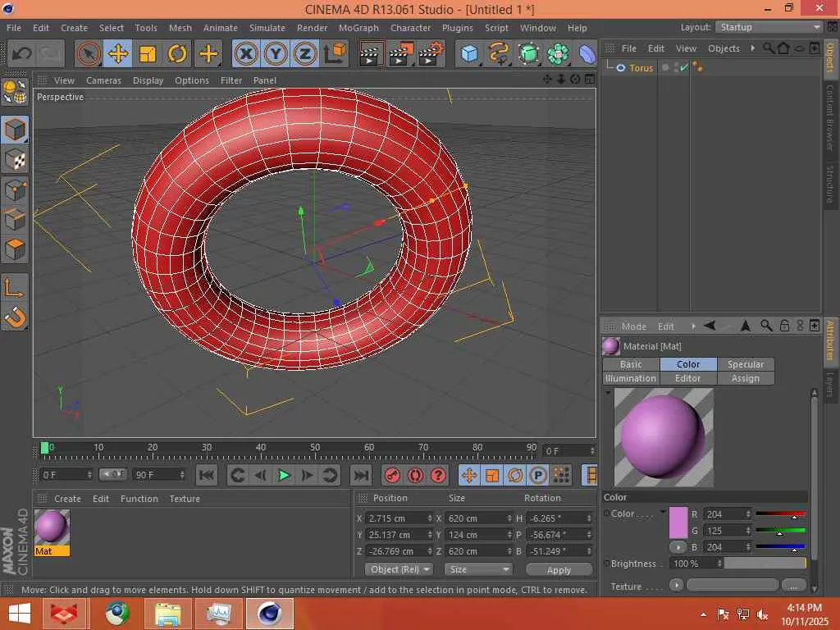Viewport: 840px width, 630px height.
Task: Toggle the X-axis lock
Action: pos(245,54)
